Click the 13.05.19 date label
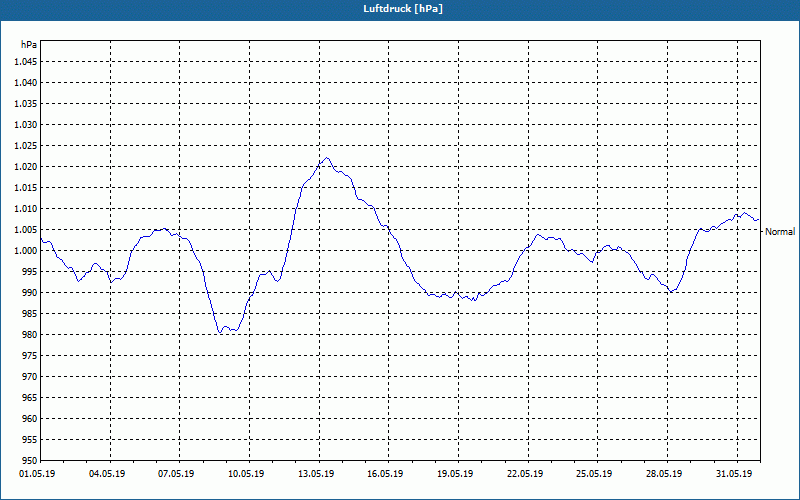This screenshot has height=500, width=800. pos(316,474)
